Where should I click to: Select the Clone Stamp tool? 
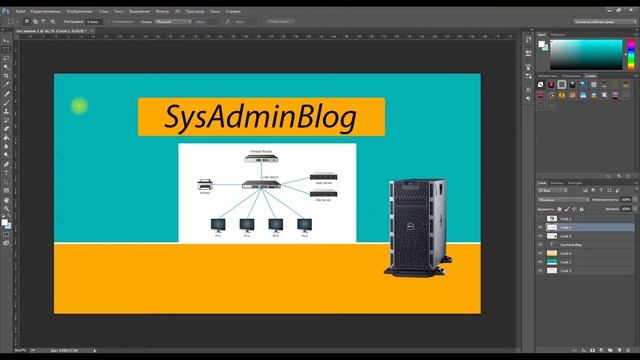click(x=6, y=111)
